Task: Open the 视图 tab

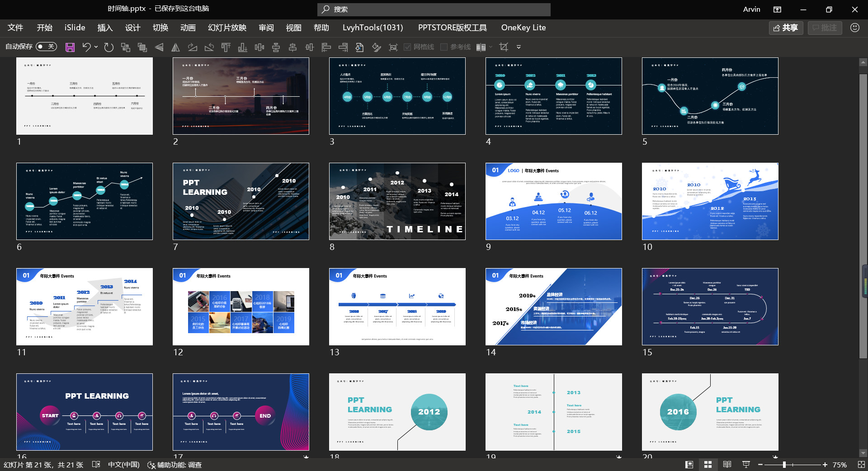Action: tap(294, 28)
